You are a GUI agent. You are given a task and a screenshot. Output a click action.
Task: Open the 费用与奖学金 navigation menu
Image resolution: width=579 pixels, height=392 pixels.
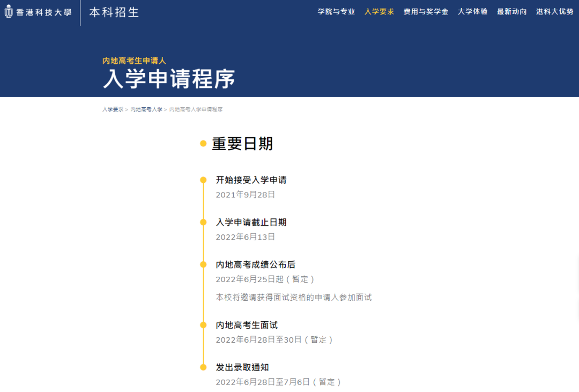tap(425, 11)
